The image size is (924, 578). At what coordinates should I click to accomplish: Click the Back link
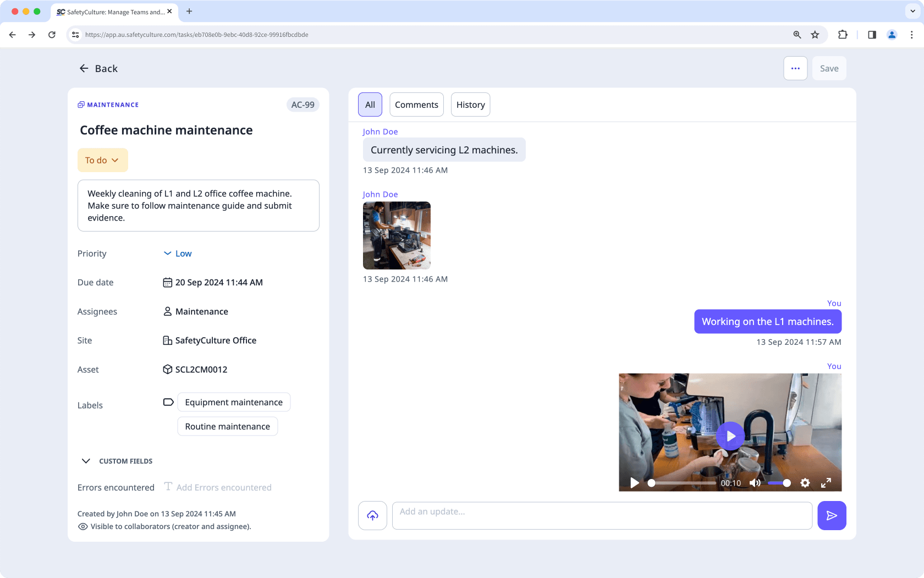click(98, 68)
